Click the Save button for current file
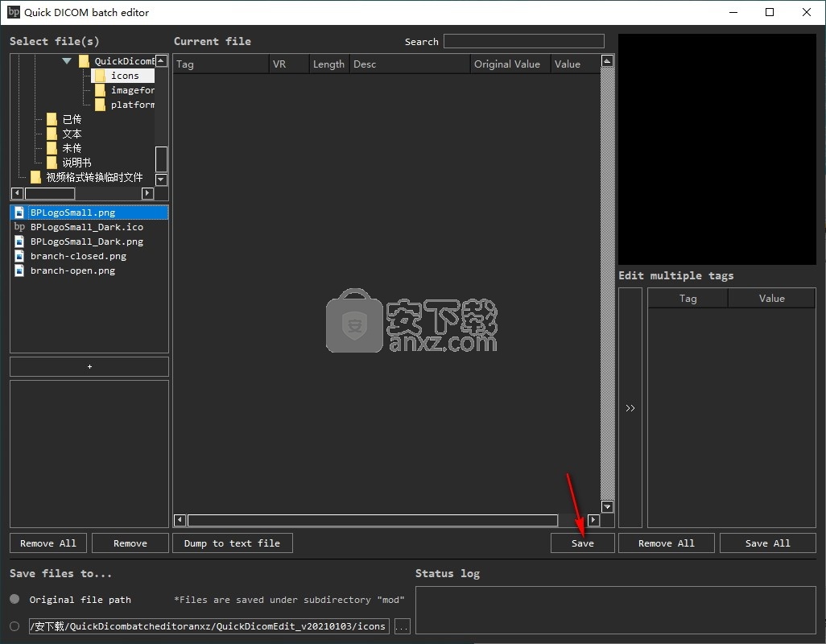Viewport: 826px width, 644px height. [583, 543]
